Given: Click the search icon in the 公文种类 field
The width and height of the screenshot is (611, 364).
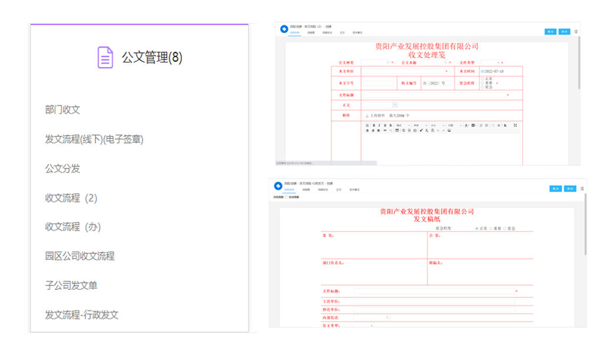Looking at the screenshot, I should click(x=387, y=62).
